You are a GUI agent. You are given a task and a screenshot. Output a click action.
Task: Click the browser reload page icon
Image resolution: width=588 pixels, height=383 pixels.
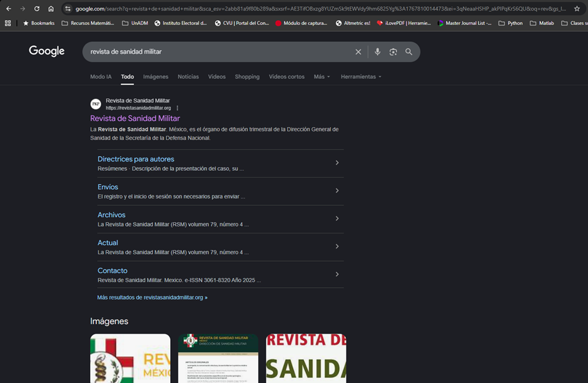click(x=37, y=9)
